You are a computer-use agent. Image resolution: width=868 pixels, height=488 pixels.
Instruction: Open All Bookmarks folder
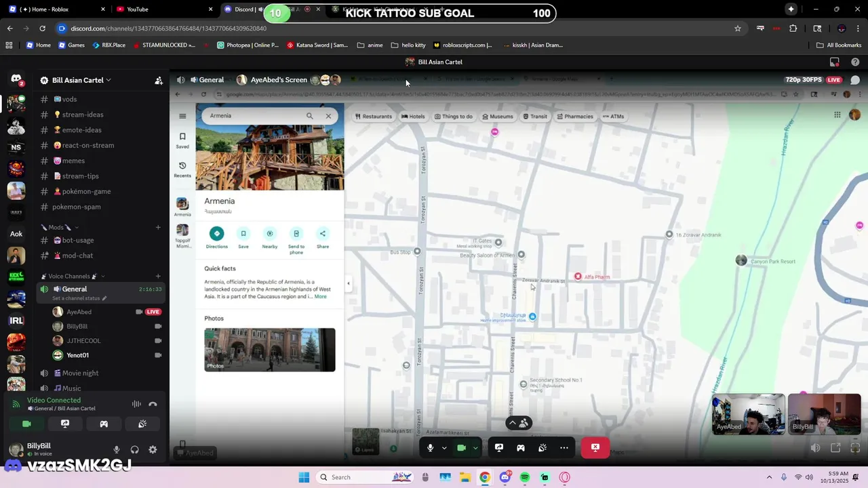click(x=839, y=45)
